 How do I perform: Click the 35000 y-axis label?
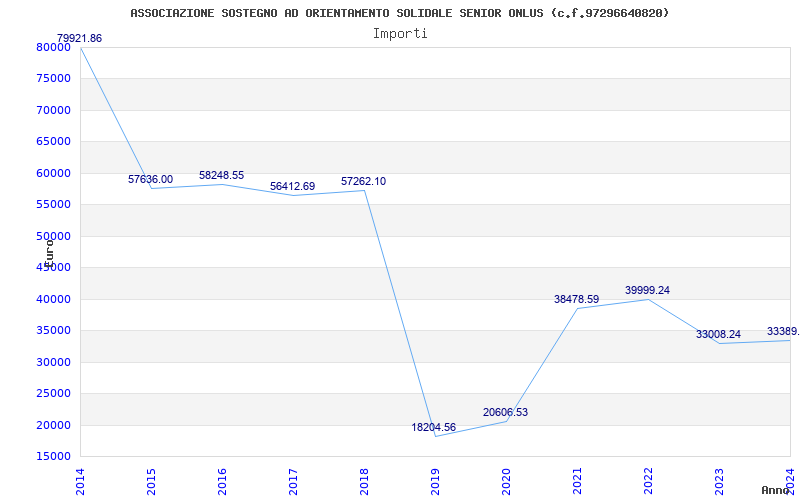pyautogui.click(x=53, y=331)
